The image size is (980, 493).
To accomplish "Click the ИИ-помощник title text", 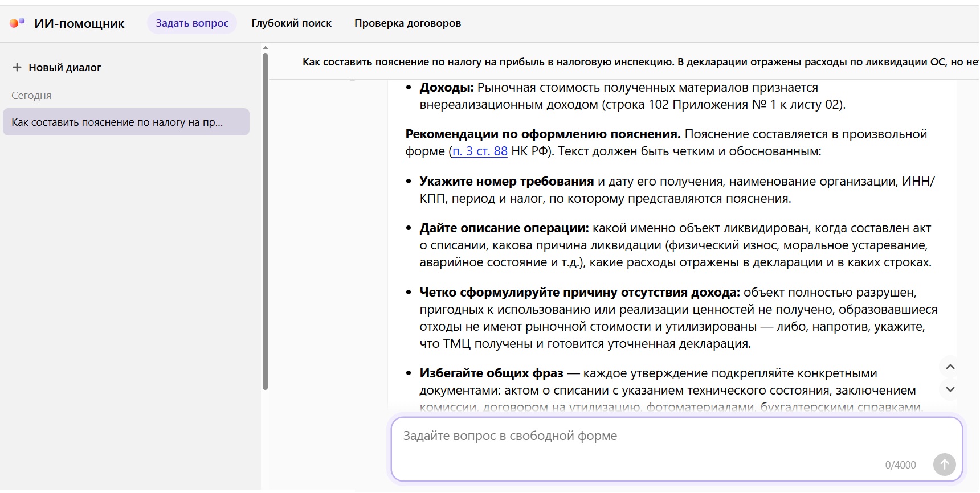I will click(79, 23).
